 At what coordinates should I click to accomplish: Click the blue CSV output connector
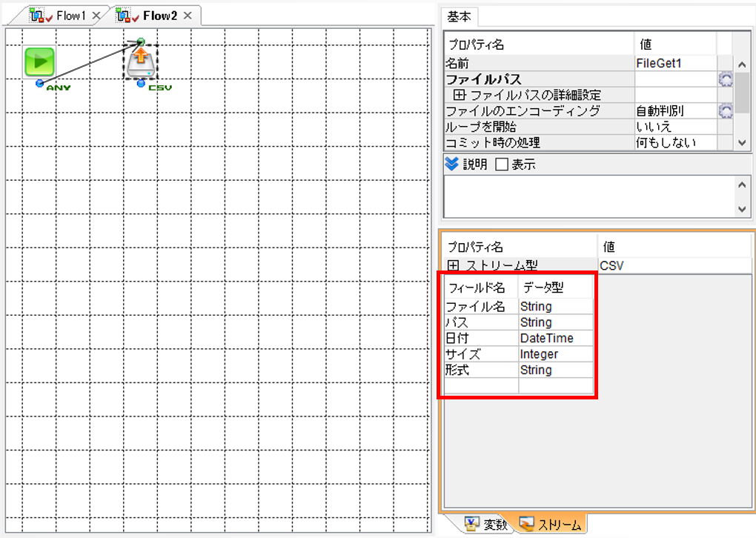[x=141, y=84]
